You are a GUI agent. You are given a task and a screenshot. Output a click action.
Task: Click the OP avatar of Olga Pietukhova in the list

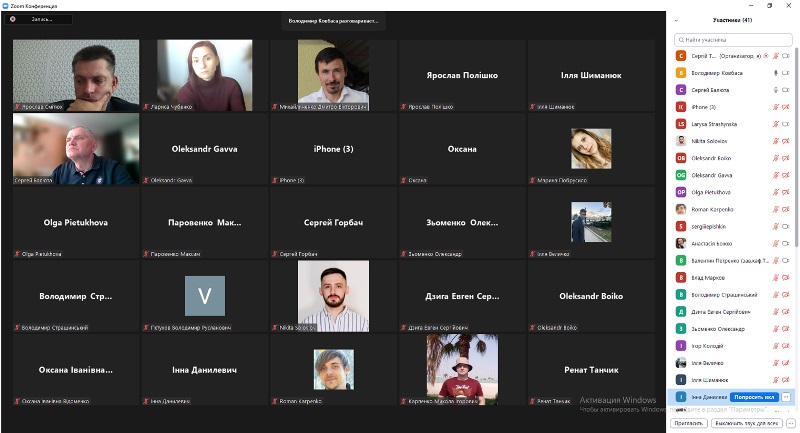[x=681, y=192]
